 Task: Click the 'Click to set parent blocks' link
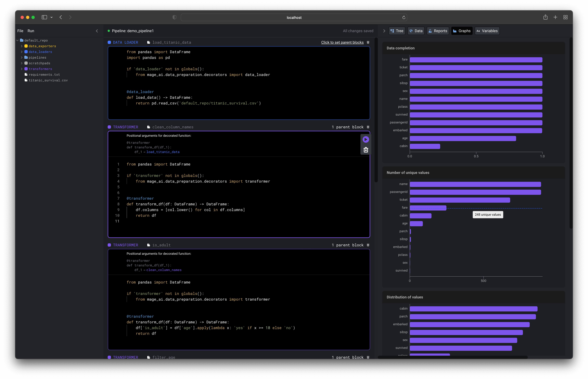pyautogui.click(x=342, y=42)
